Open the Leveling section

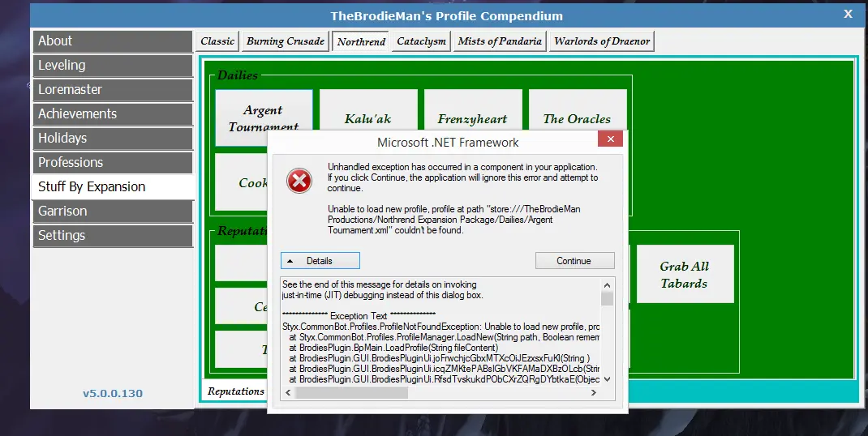click(x=113, y=66)
